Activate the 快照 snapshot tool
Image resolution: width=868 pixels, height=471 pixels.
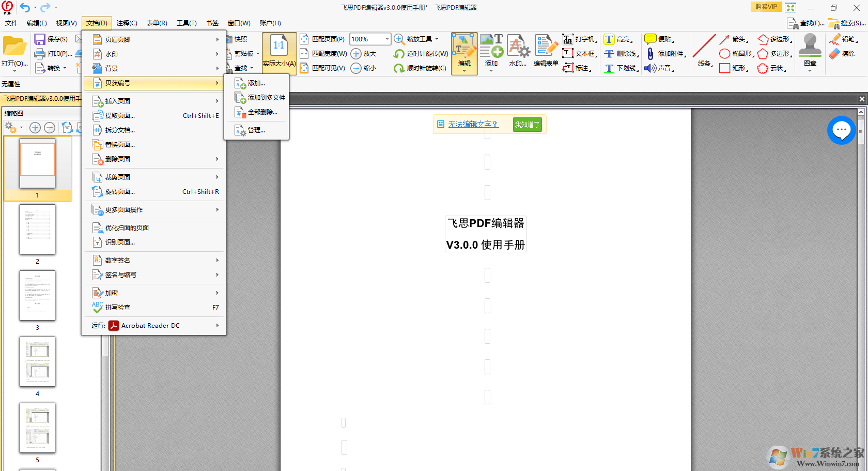click(x=240, y=38)
